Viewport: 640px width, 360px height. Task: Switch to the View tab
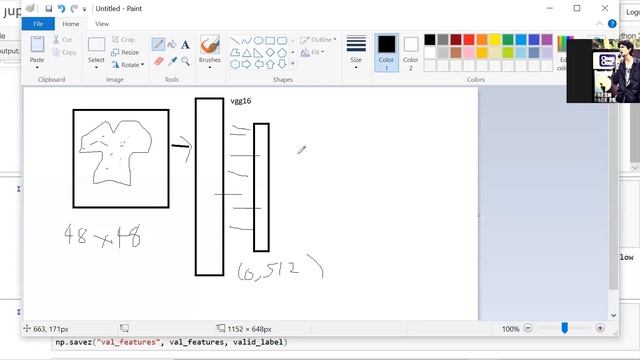point(102,24)
